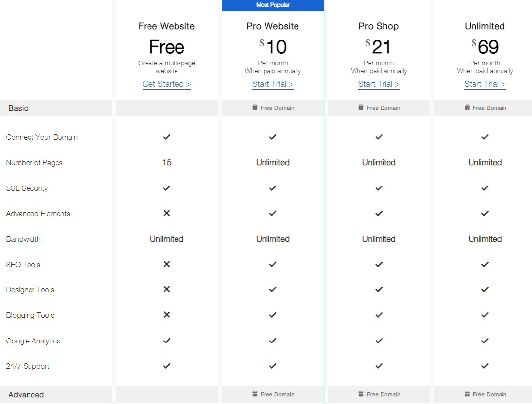Image resolution: width=532 pixels, height=404 pixels.
Task: Click the X mark for Free Website Advanced Elements
Action: [x=167, y=213]
